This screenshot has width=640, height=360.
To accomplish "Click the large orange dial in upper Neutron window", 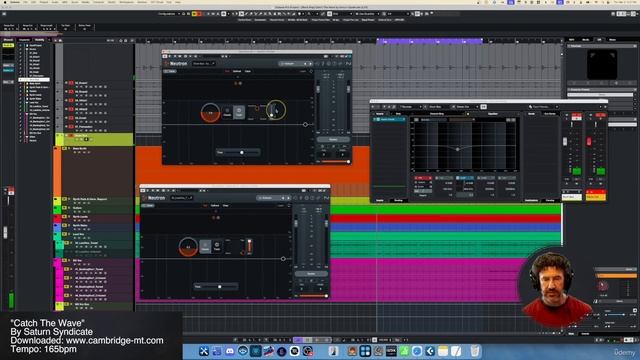I will [210, 113].
